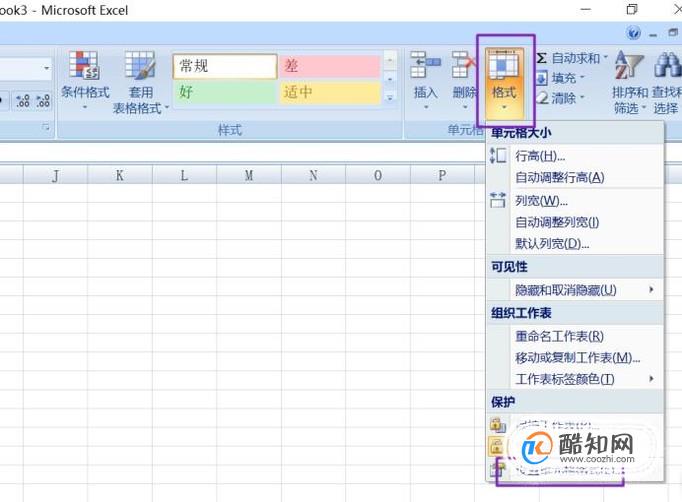Screen dimensions: 682x502
Task: Choose Move or Copy Sheet 移动或复制工作表(M)...
Action: pos(575,358)
